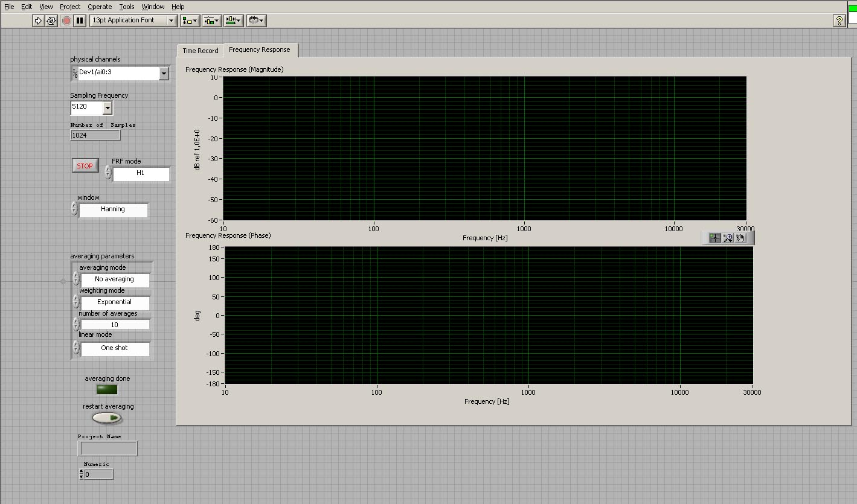Click the Exponential weighting mode field

[x=115, y=302]
